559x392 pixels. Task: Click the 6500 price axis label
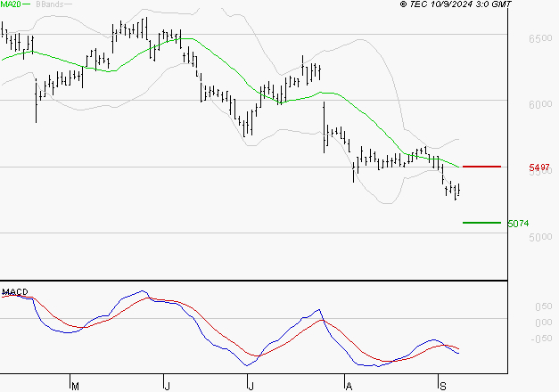[x=540, y=38]
